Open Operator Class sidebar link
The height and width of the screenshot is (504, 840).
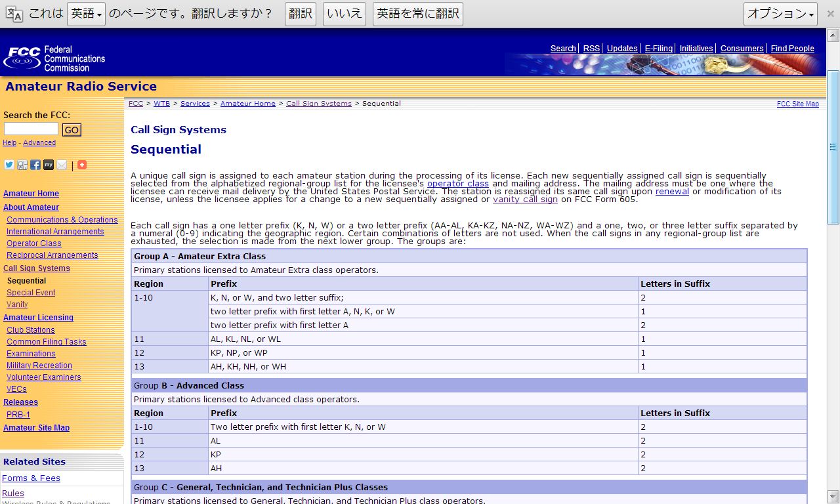point(33,243)
